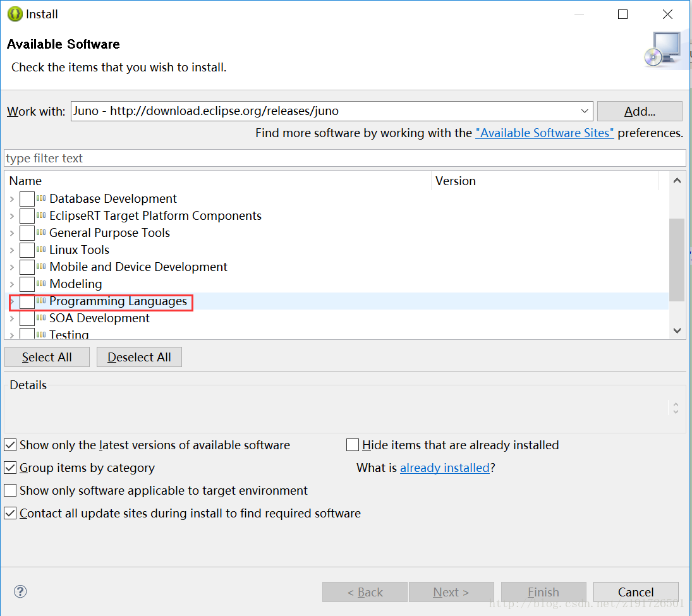
Task: Click the Version column header
Action: 545,181
